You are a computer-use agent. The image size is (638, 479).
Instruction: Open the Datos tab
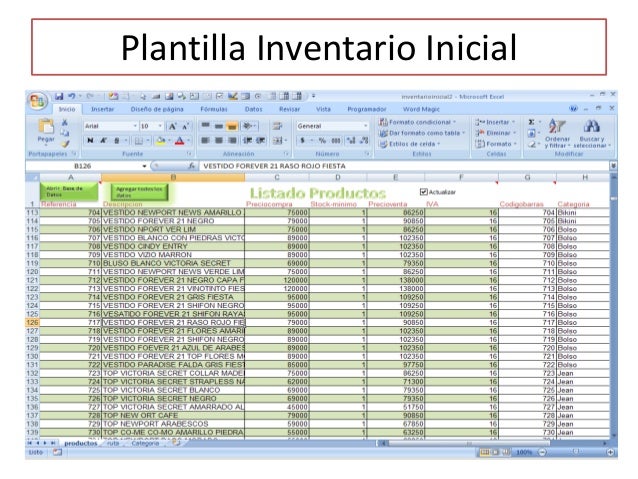pos(253,109)
